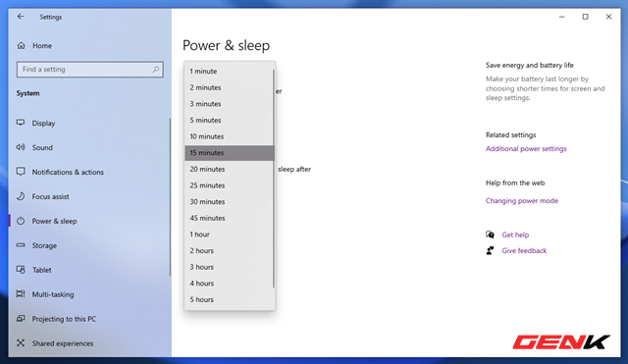
Task: Go to Storage settings
Action: [44, 245]
